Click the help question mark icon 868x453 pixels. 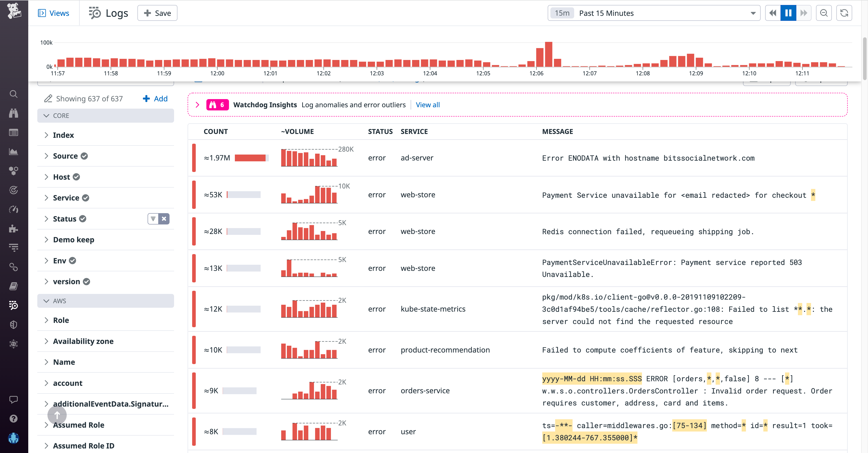[14, 418]
